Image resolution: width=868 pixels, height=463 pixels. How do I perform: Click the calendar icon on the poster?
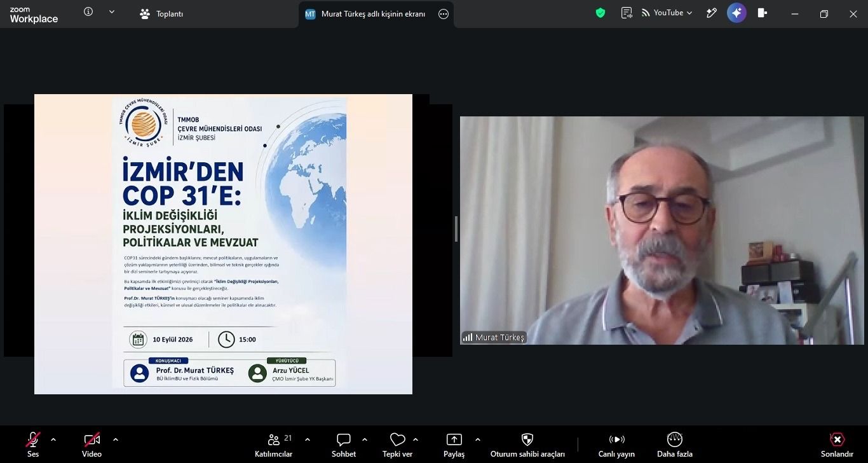138,340
